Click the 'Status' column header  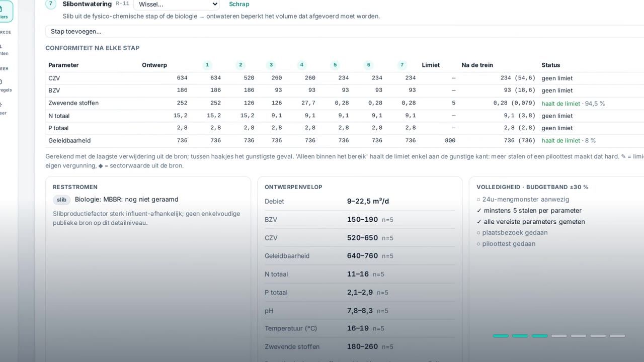click(550, 65)
